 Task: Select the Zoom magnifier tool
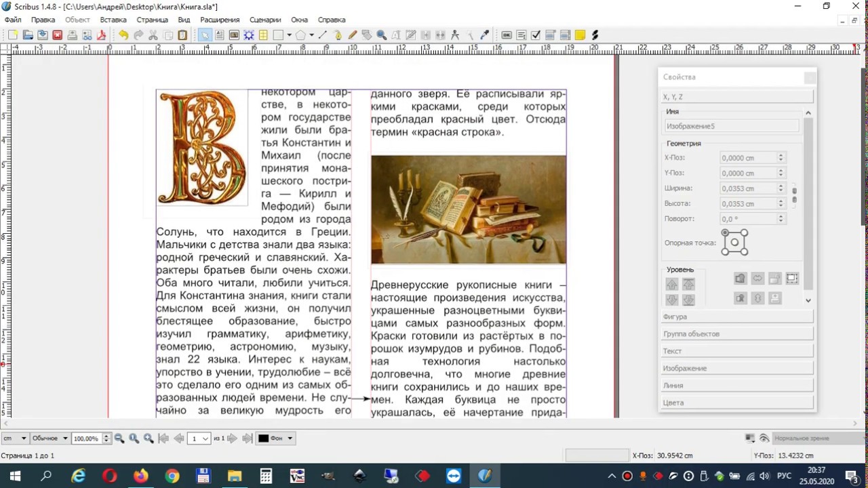pyautogui.click(x=382, y=35)
